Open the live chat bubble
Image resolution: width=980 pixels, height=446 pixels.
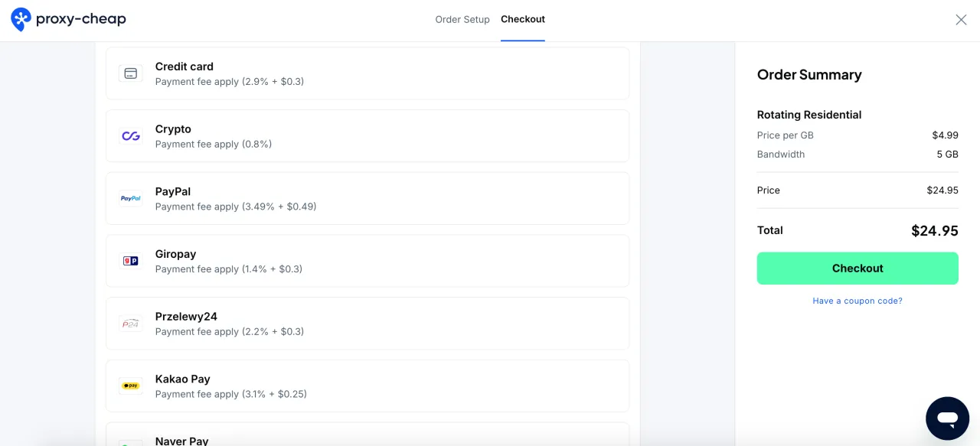tap(947, 418)
